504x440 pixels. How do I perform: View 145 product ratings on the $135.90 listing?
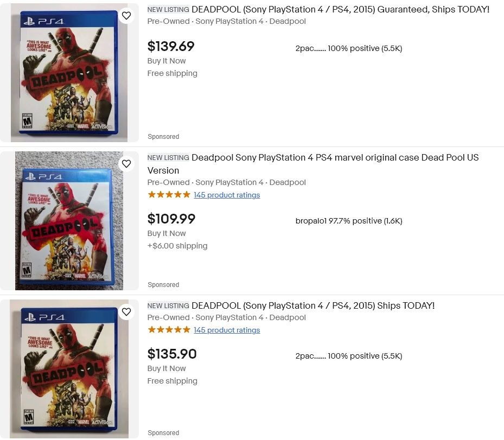click(x=227, y=330)
